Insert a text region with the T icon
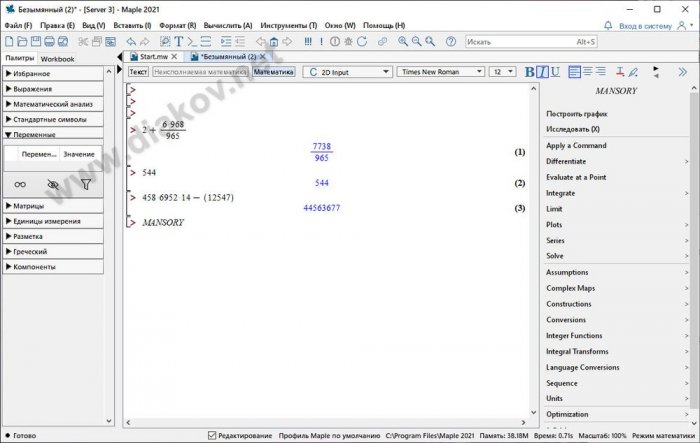The image size is (700, 443). (179, 42)
